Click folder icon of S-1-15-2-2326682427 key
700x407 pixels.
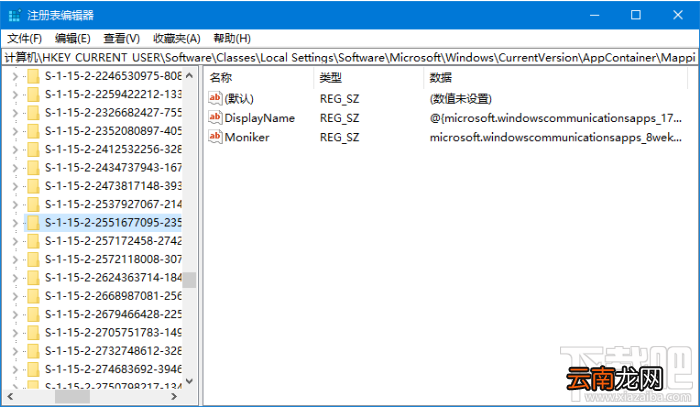(x=33, y=113)
